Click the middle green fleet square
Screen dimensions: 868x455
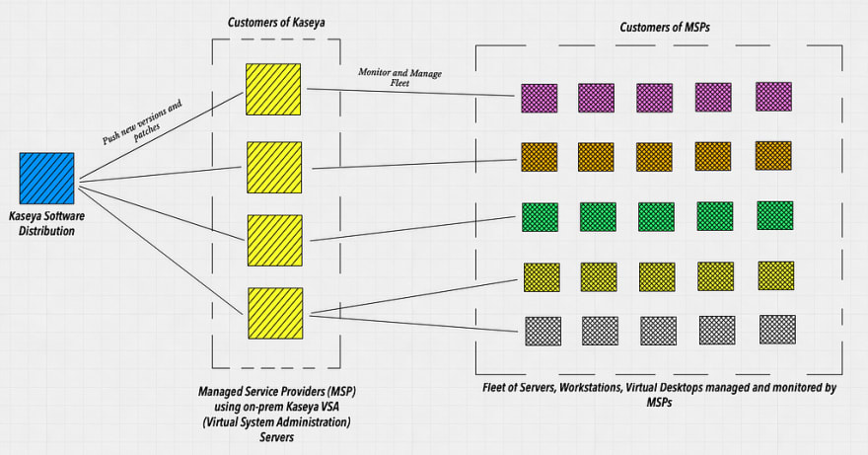pos(656,217)
